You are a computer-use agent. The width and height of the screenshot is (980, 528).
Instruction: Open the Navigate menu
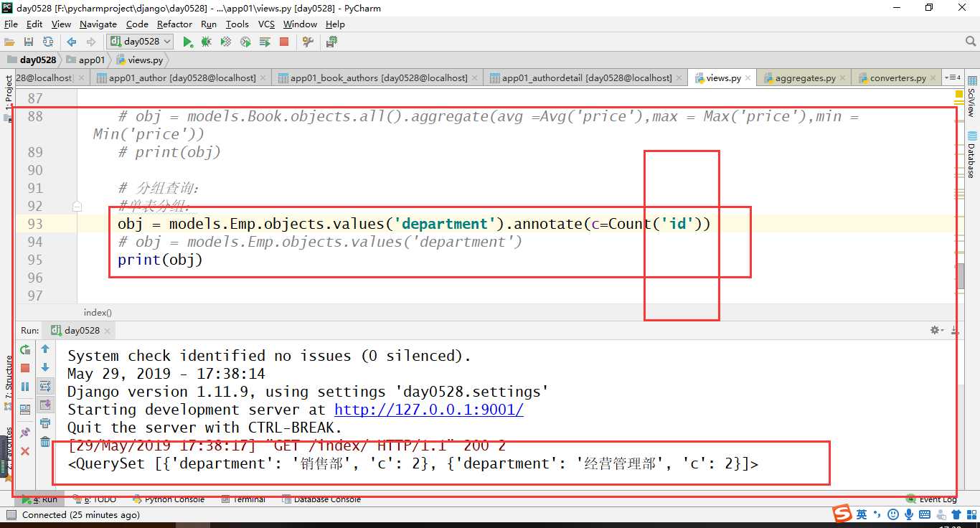(98, 24)
